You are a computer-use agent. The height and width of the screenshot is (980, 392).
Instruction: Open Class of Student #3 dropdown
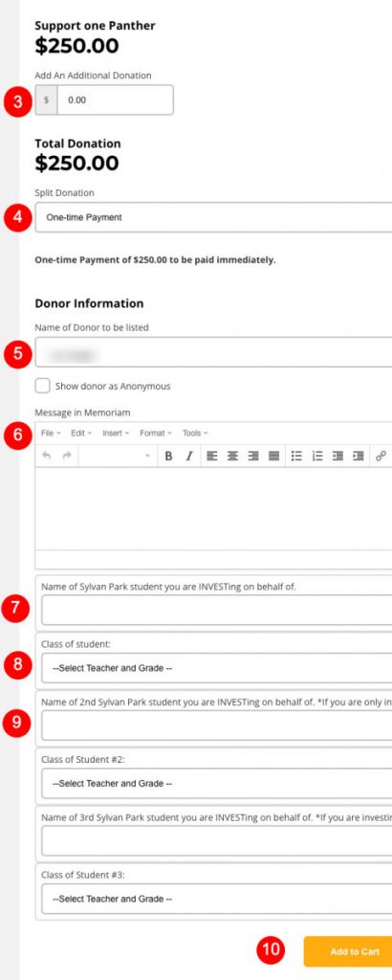click(x=217, y=899)
